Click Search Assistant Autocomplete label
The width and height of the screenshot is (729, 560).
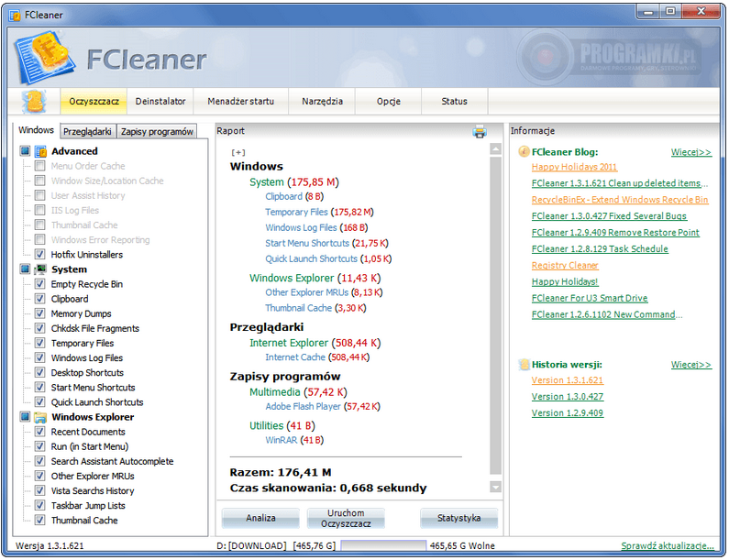tap(112, 462)
